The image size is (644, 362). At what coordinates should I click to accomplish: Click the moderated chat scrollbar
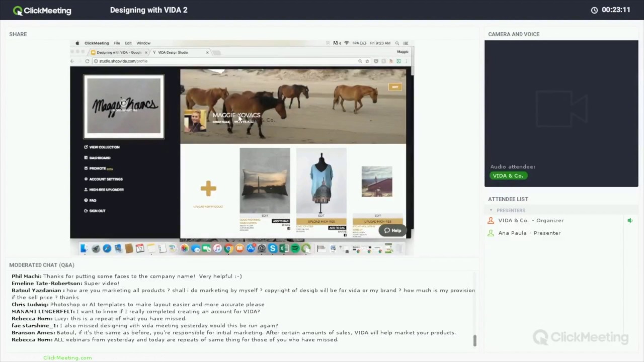pyautogui.click(x=474, y=341)
